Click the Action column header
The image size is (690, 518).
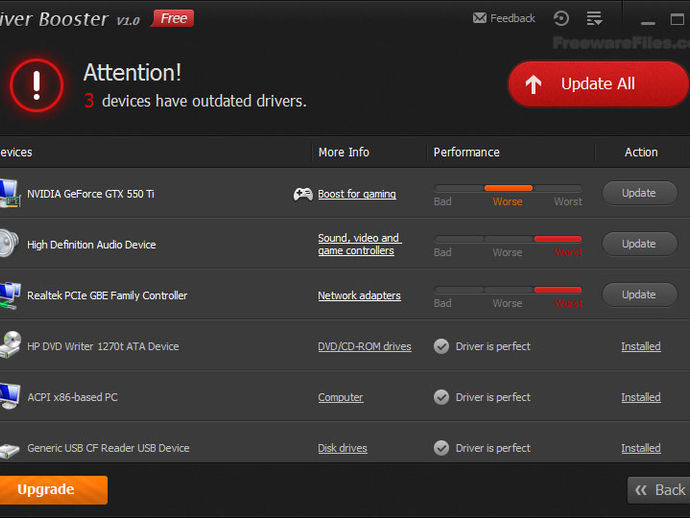coord(641,152)
